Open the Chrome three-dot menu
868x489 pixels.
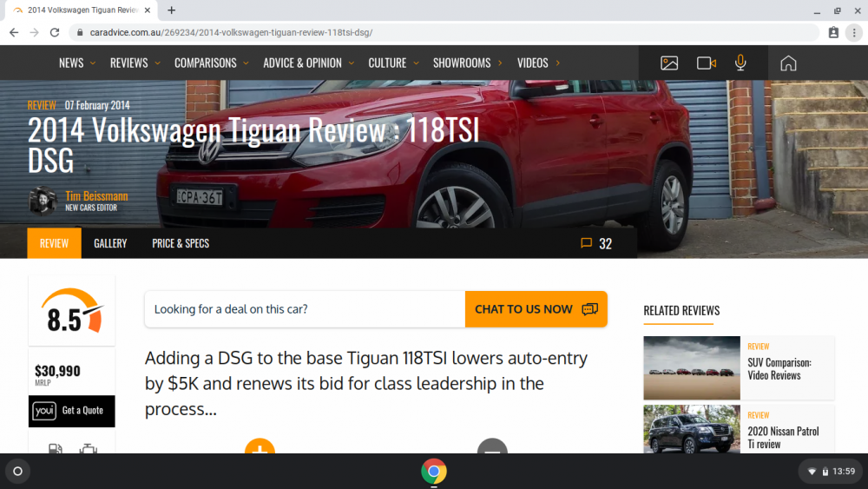(854, 33)
